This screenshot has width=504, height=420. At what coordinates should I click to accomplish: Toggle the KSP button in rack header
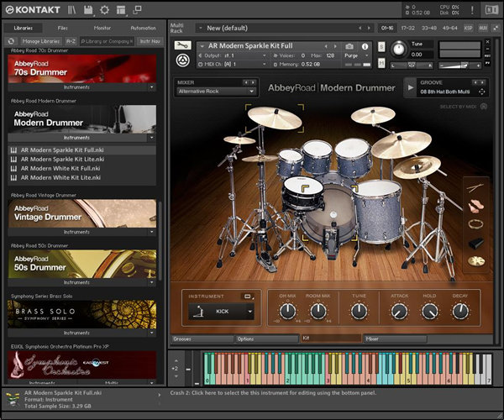[467, 28]
